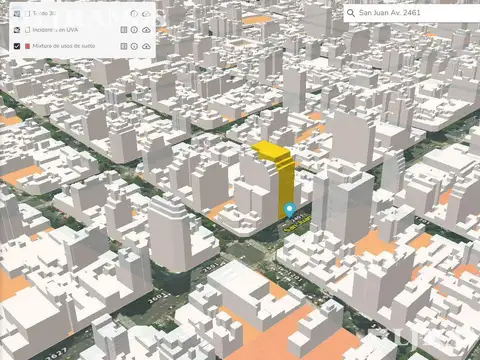Click the Mixtura de usos de suelo layer label
Viewport: 480px width, 360px height.
[64, 46]
